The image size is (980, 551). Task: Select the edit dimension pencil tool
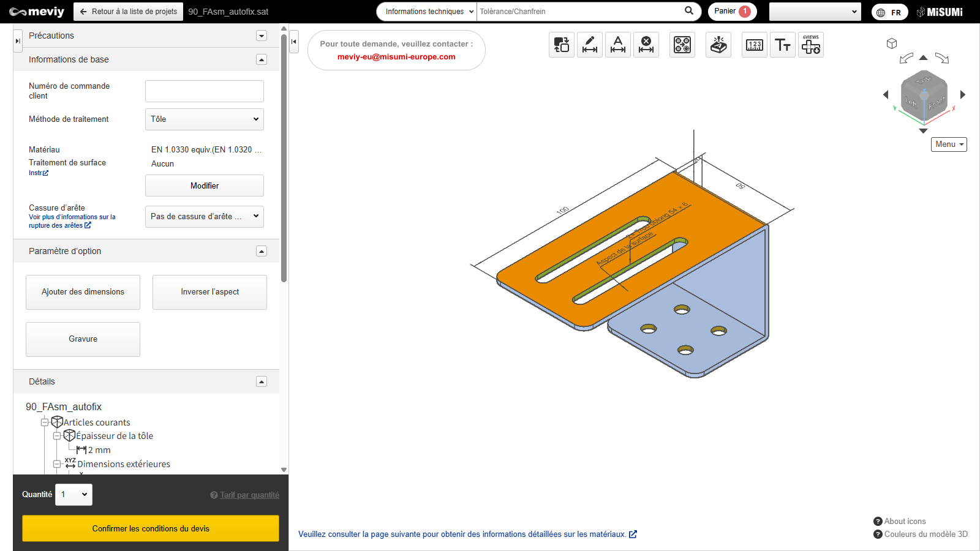589,45
